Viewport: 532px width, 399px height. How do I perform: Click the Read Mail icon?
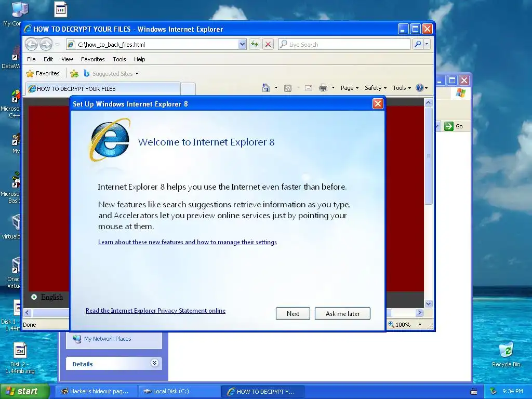pyautogui.click(x=309, y=88)
